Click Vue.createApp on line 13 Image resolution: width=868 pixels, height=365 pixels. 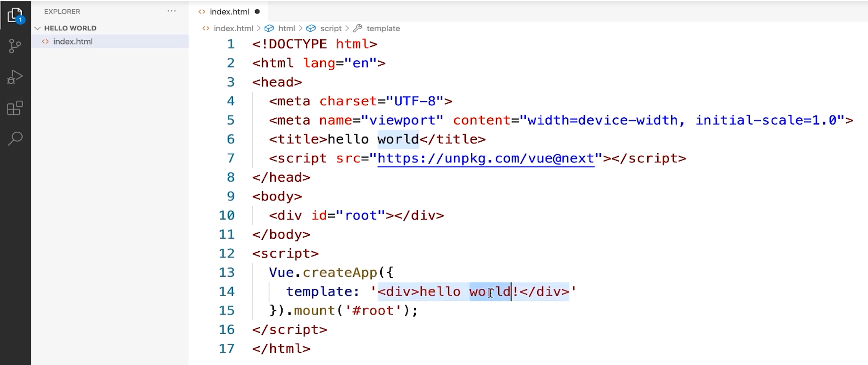[x=323, y=272]
